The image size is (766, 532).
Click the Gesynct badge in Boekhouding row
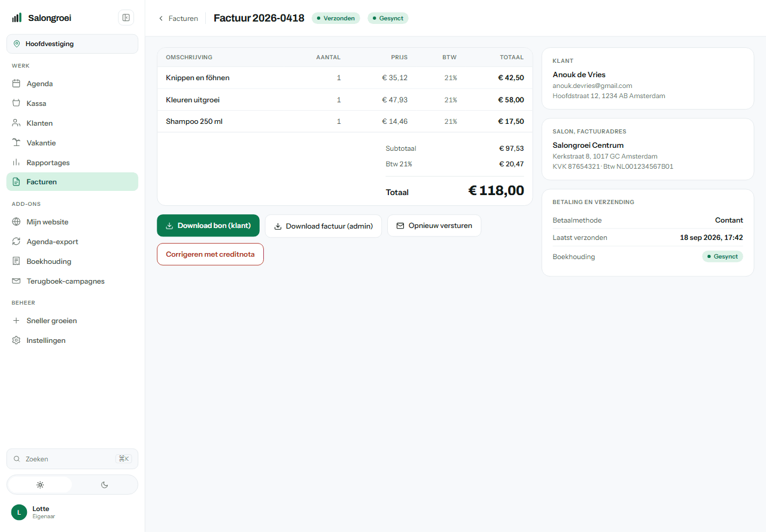click(722, 257)
